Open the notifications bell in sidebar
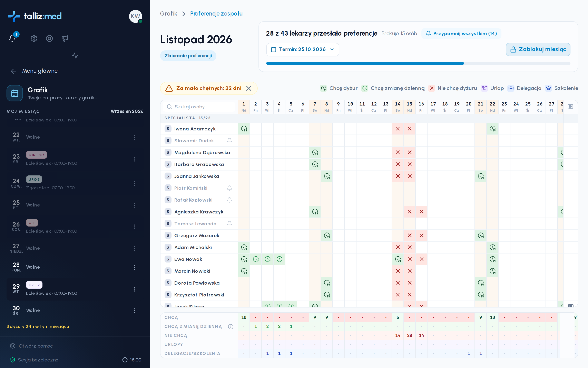Viewport: 588px width, 368px height. (x=12, y=38)
